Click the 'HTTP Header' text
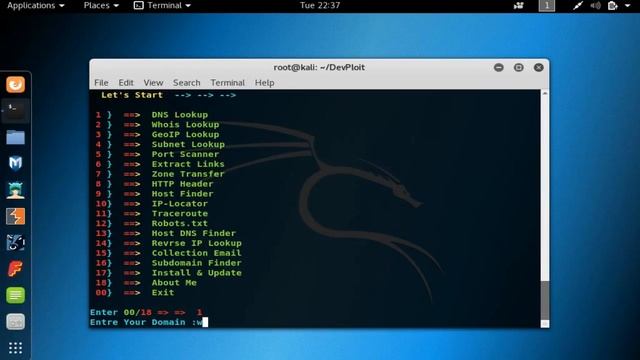 click(182, 184)
